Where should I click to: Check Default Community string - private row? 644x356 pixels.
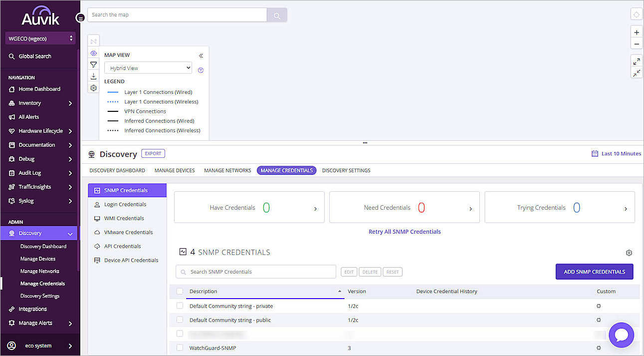click(180, 306)
